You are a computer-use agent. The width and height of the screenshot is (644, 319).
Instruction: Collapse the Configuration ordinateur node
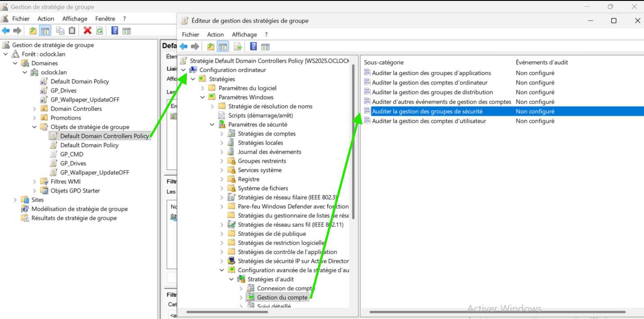[183, 70]
